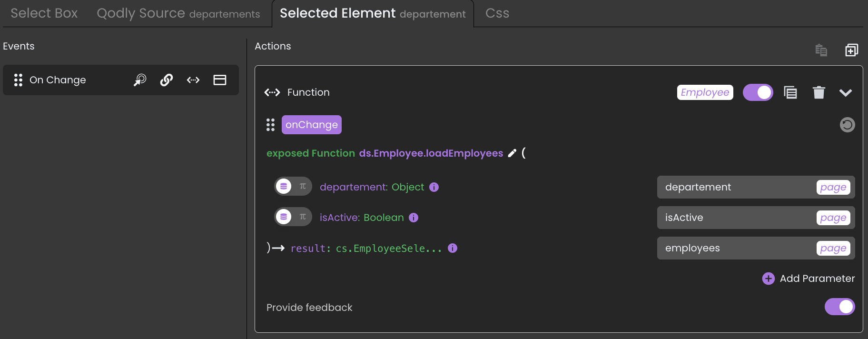Show info for departement: Object parameter
This screenshot has height=339, width=868.
point(434,187)
